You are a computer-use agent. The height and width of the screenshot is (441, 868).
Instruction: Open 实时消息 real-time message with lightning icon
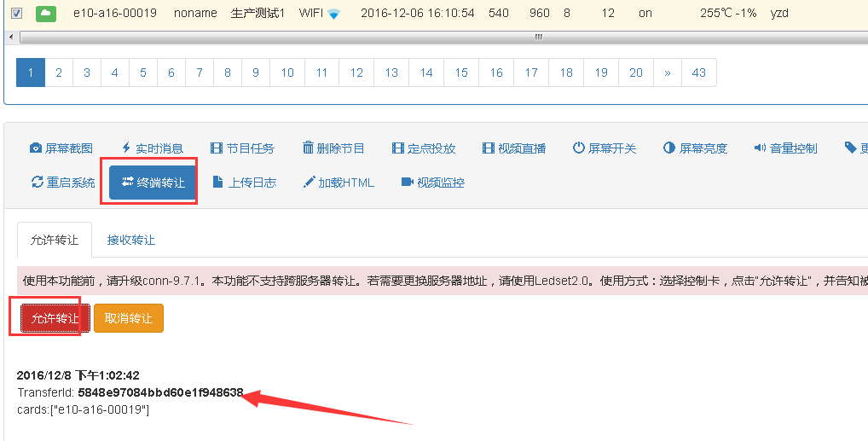(153, 148)
